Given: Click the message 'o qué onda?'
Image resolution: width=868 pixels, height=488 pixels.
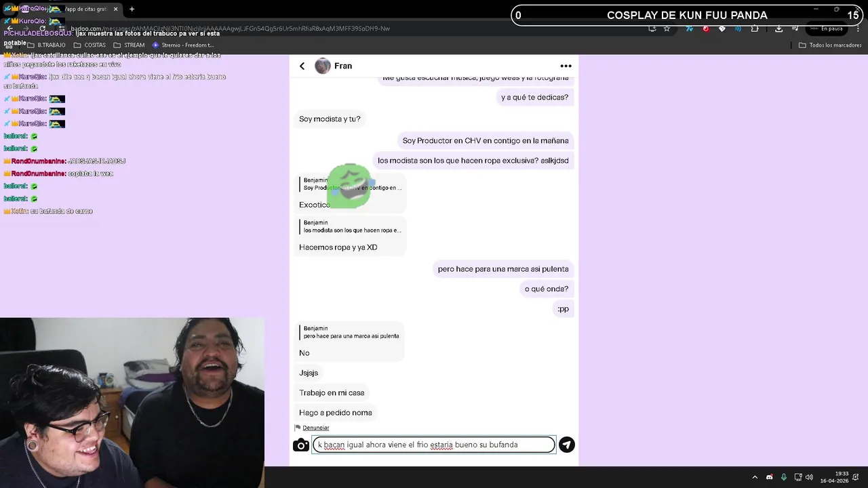Looking at the screenshot, I should pos(547,289).
